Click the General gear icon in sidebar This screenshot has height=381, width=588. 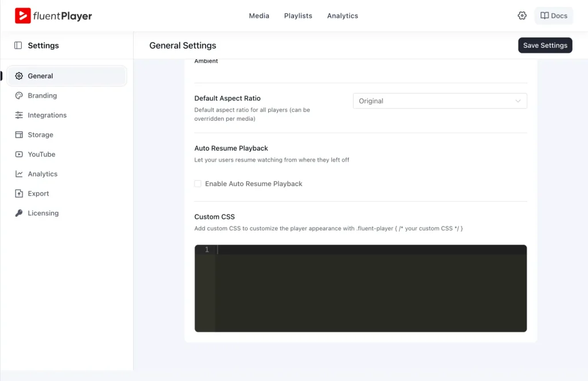point(19,76)
